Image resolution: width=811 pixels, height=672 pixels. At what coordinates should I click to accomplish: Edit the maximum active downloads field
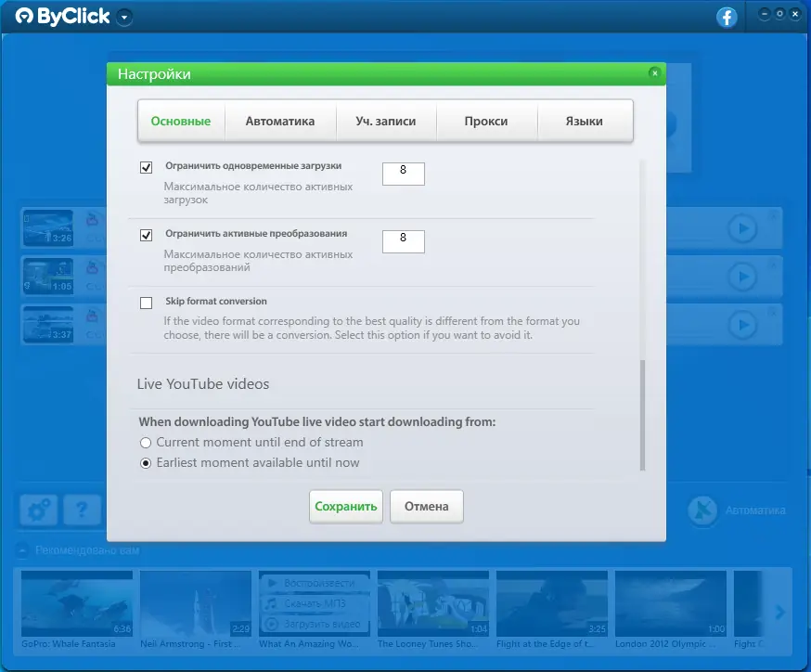403,174
